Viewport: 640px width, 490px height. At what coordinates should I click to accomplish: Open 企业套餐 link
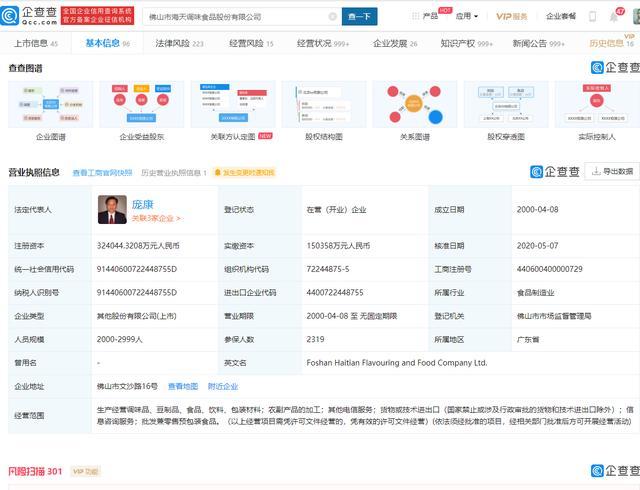click(x=561, y=16)
